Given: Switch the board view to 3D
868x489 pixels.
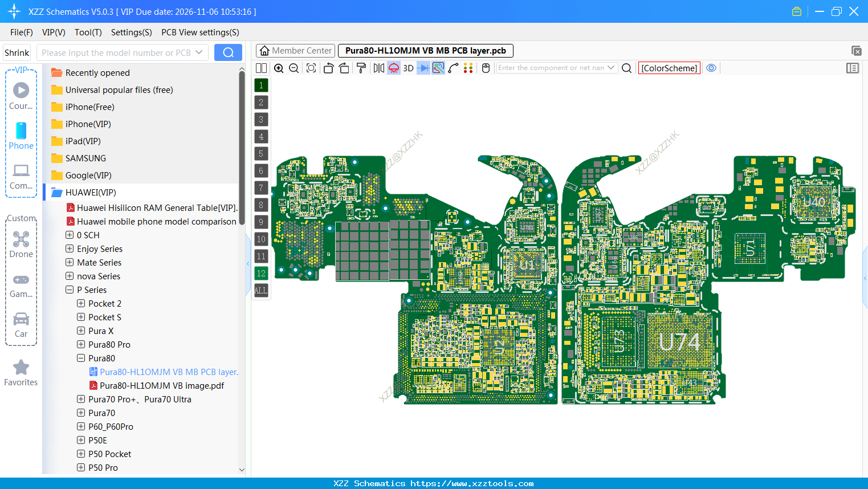Looking at the screenshot, I should click(x=408, y=68).
